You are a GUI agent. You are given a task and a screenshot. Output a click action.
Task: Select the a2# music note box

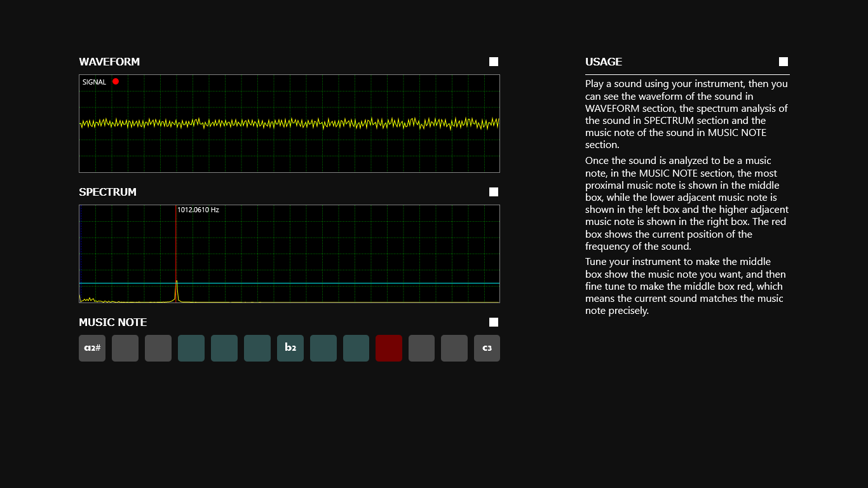click(x=92, y=348)
